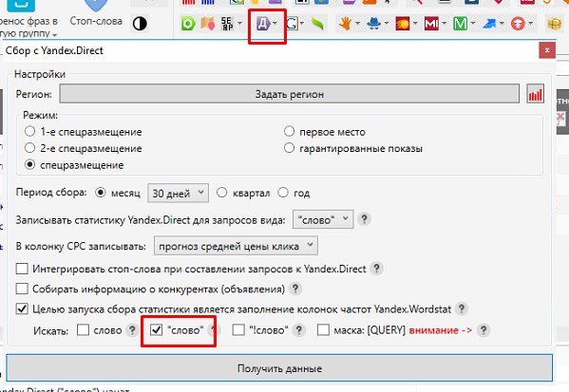The image size is (569, 392).
Task: Click the green leaf toolbar icon
Action: [x=317, y=24]
